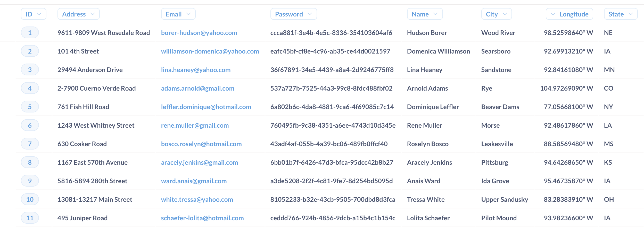644x228 pixels.
Task: Click ID badge 11
Action: (x=30, y=218)
